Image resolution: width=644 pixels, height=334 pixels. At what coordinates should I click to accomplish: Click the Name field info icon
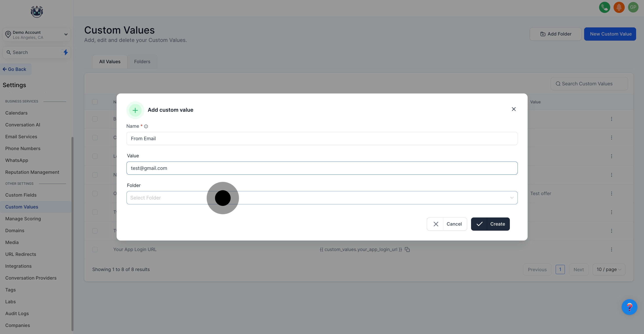click(x=146, y=126)
